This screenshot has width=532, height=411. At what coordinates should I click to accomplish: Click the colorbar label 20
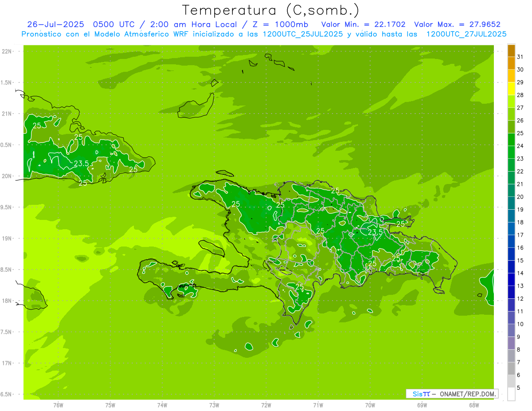coord(520,197)
